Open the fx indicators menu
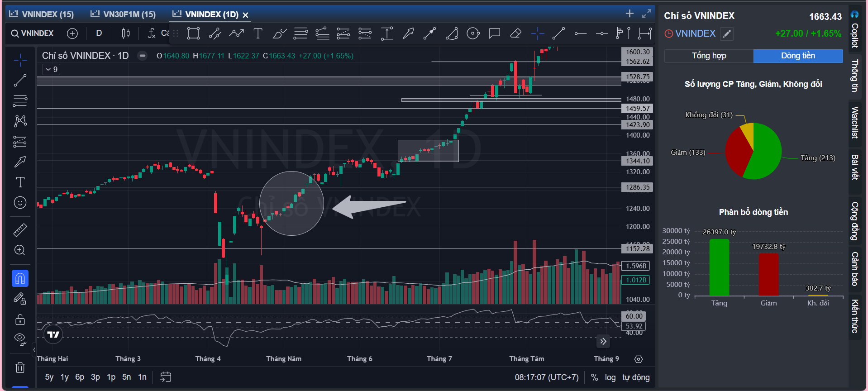This screenshot has width=868, height=391. tap(152, 33)
